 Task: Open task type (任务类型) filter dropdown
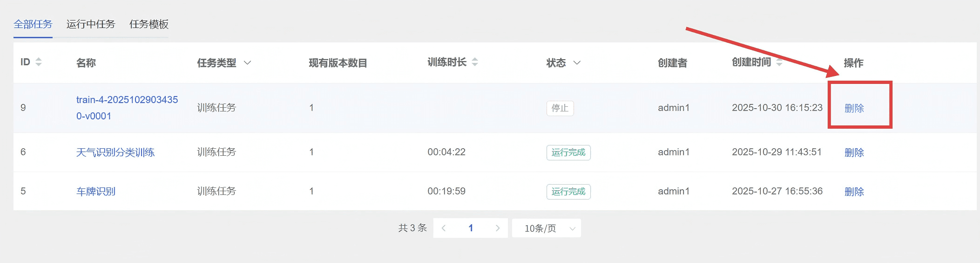coord(247,62)
